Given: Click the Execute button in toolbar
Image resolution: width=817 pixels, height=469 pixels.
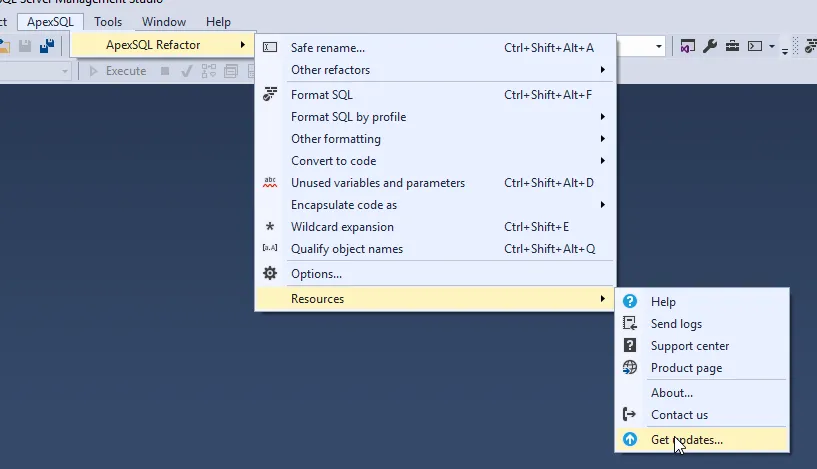Looking at the screenshot, I should click(118, 71).
